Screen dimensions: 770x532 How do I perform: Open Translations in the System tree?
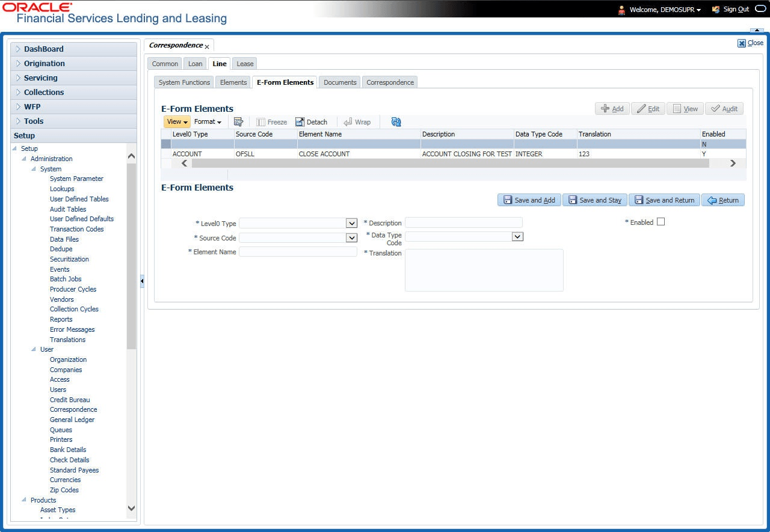tap(67, 340)
